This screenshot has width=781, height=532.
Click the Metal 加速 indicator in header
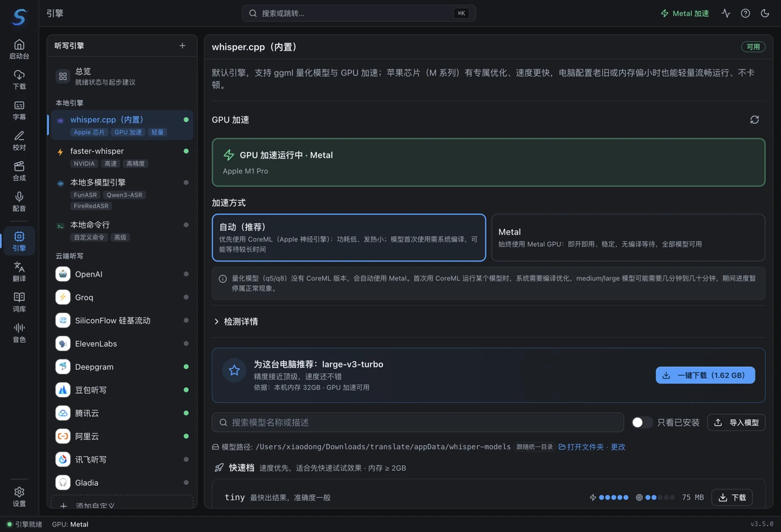click(684, 13)
